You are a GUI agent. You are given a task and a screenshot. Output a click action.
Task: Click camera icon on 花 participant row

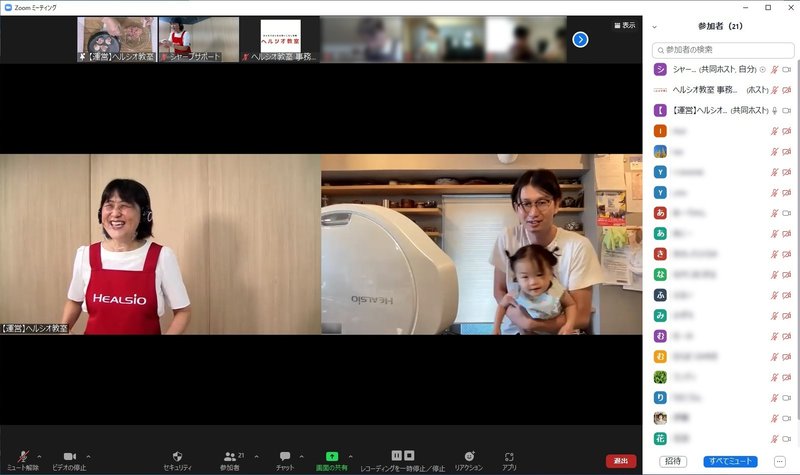787,438
